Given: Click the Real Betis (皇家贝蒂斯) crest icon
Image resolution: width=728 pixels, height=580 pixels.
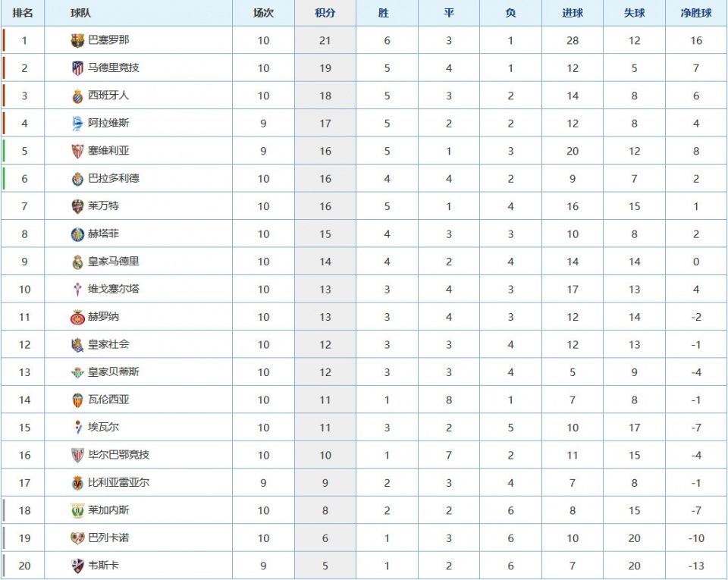Looking at the screenshot, I should (x=77, y=372).
